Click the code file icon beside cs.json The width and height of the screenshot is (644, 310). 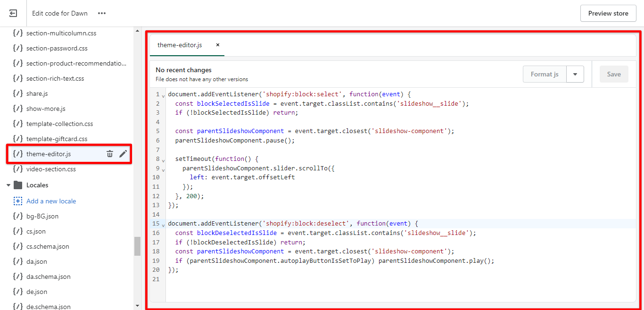[x=18, y=231]
